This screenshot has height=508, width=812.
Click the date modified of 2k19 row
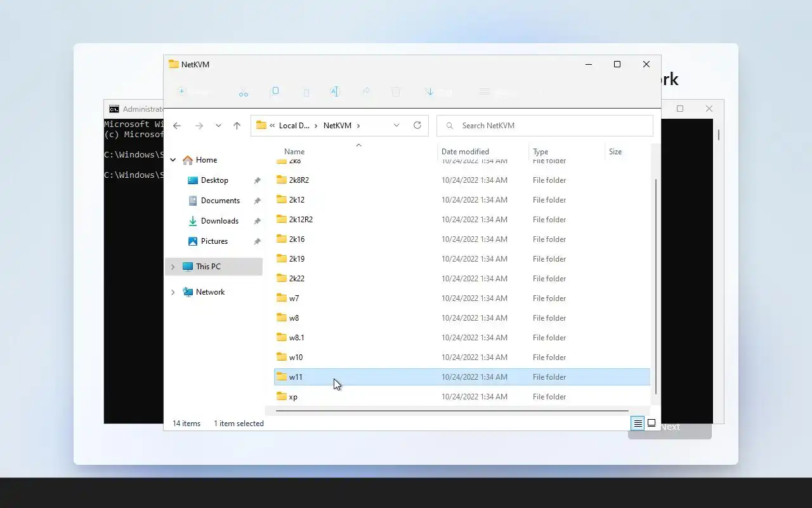pyautogui.click(x=475, y=259)
